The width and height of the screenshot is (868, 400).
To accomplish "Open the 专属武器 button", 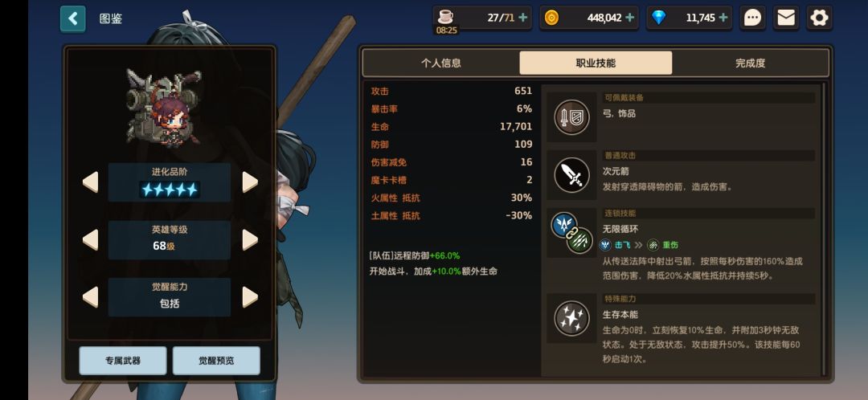I will pyautogui.click(x=123, y=361).
